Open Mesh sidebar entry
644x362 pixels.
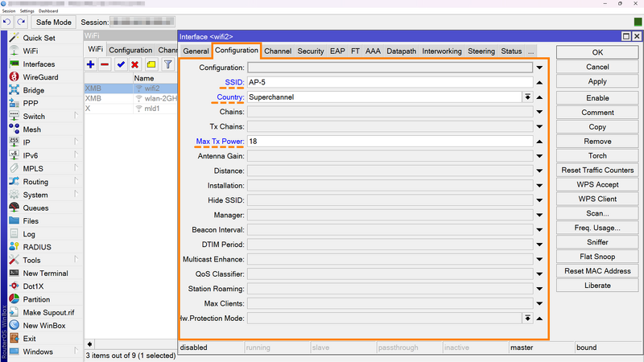pos(31,130)
